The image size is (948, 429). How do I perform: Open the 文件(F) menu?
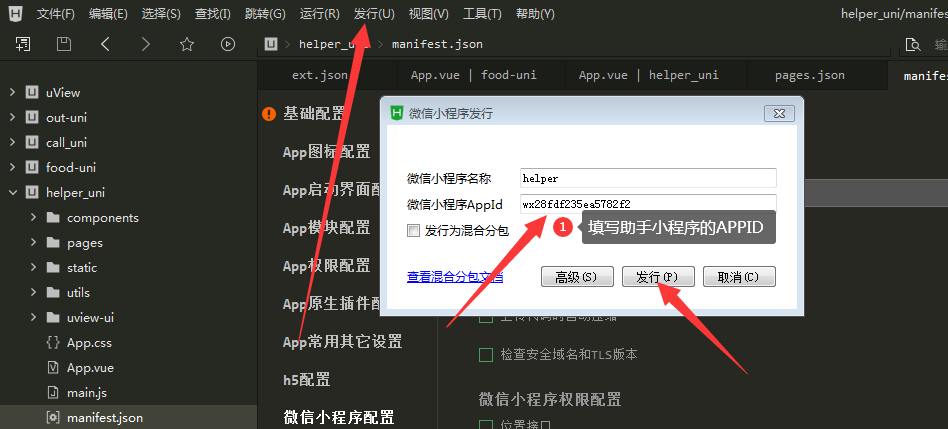56,13
